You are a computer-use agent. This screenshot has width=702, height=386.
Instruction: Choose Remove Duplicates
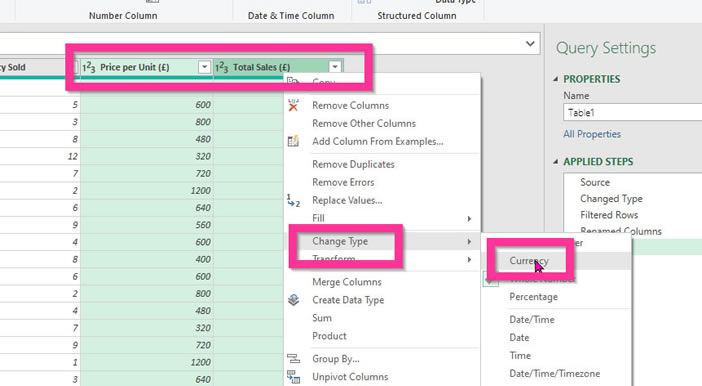(x=353, y=164)
